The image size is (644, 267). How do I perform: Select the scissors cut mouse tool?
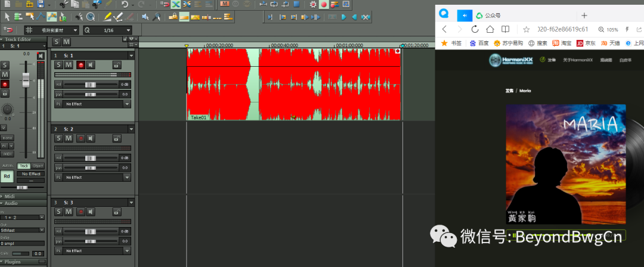click(80, 17)
